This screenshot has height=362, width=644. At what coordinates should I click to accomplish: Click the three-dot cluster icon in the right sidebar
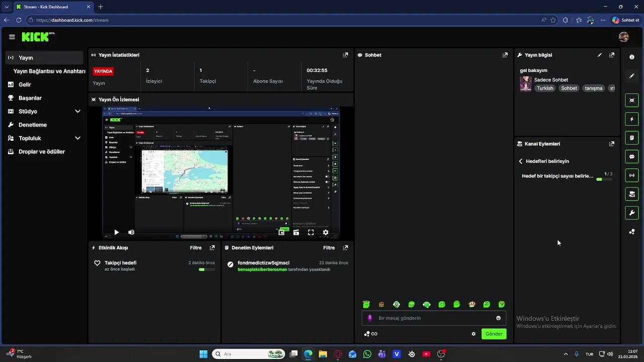(x=632, y=232)
